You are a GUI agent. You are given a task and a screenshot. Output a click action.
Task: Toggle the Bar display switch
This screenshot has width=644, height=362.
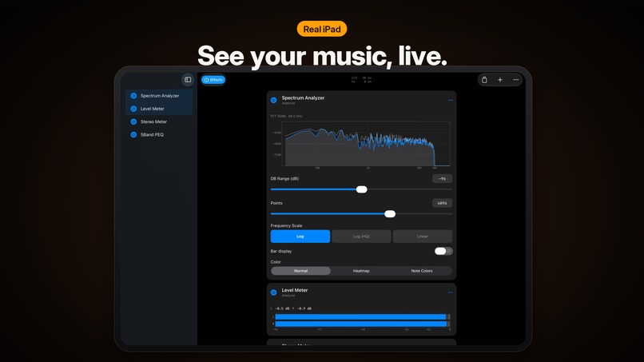click(x=443, y=251)
